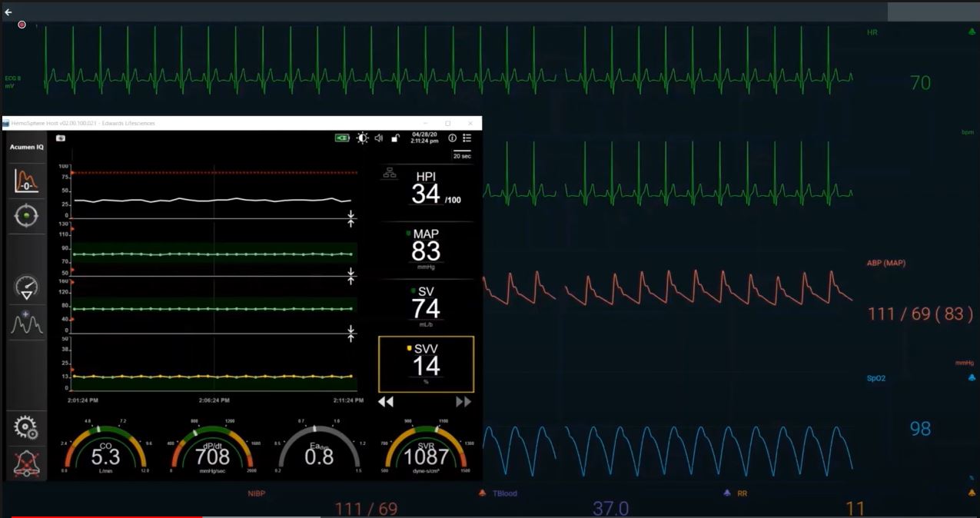This screenshot has height=518, width=980.
Task: Select the SVV parameter tile
Action: point(426,364)
